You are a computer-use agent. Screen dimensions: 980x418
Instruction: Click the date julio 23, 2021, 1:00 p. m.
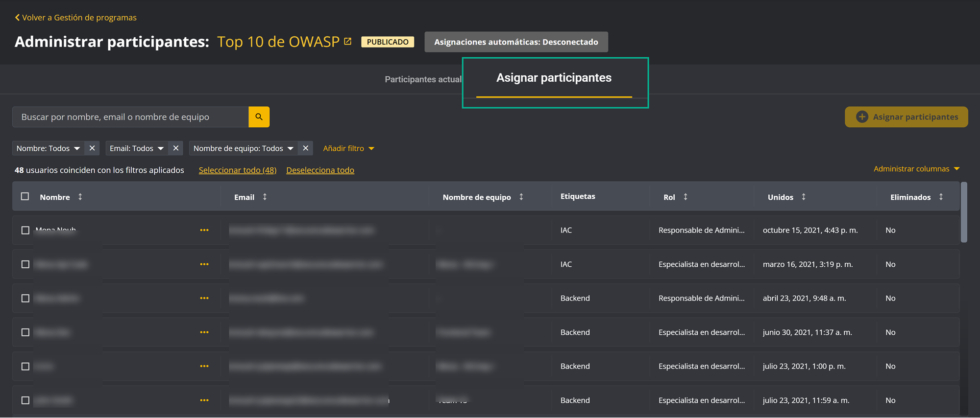805,366
